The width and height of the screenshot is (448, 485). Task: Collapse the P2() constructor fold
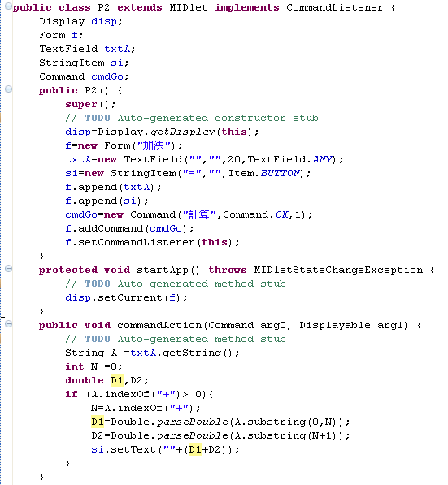tap(9, 89)
